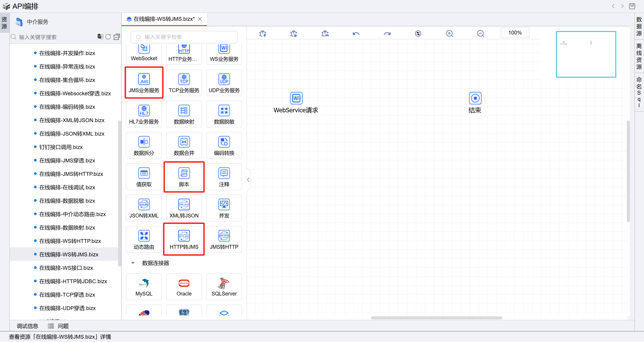Click the zoom in magnifier icon
Image resolution: width=644 pixels, height=342 pixels.
tap(449, 33)
